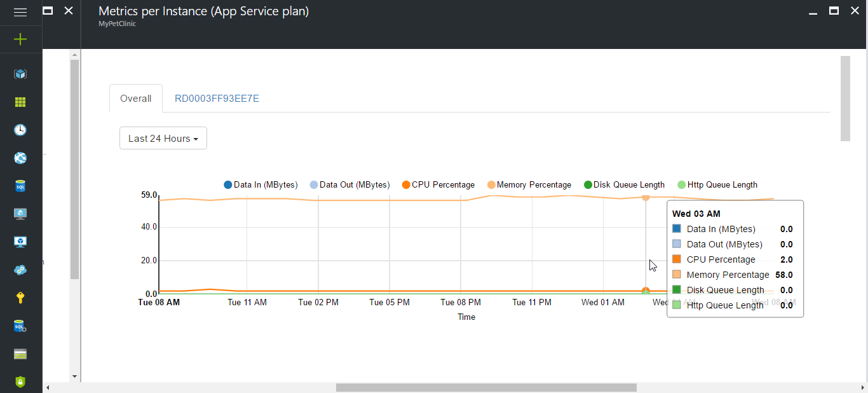868x393 pixels.
Task: Click Memory Percentage value '58.0' in tooltip
Action: pyautogui.click(x=784, y=275)
